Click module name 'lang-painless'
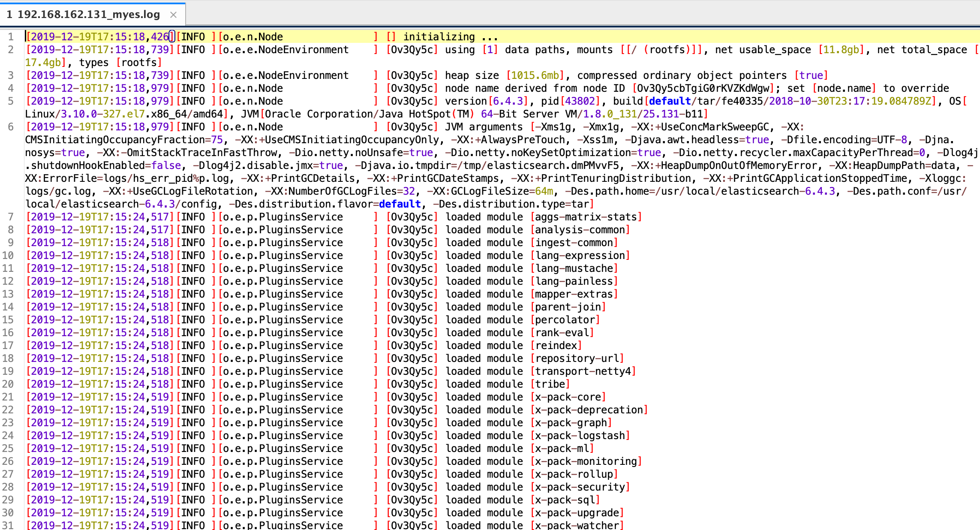Viewport: 980px width, 530px height. (x=574, y=281)
